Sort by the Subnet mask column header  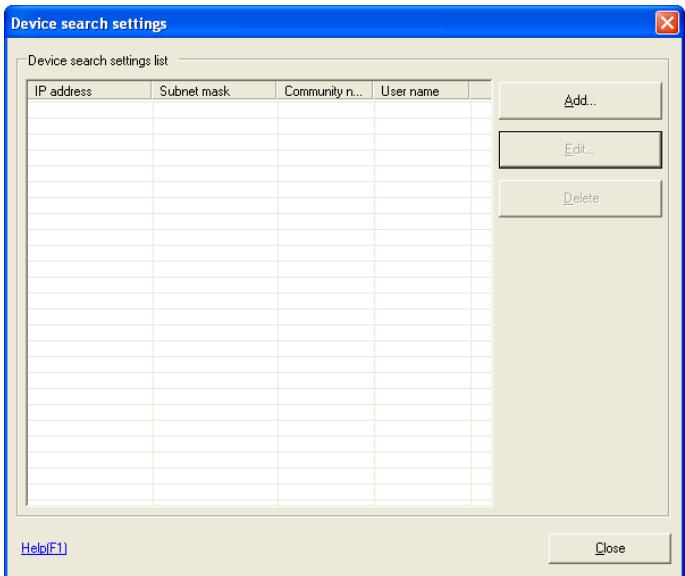pyautogui.click(x=214, y=91)
